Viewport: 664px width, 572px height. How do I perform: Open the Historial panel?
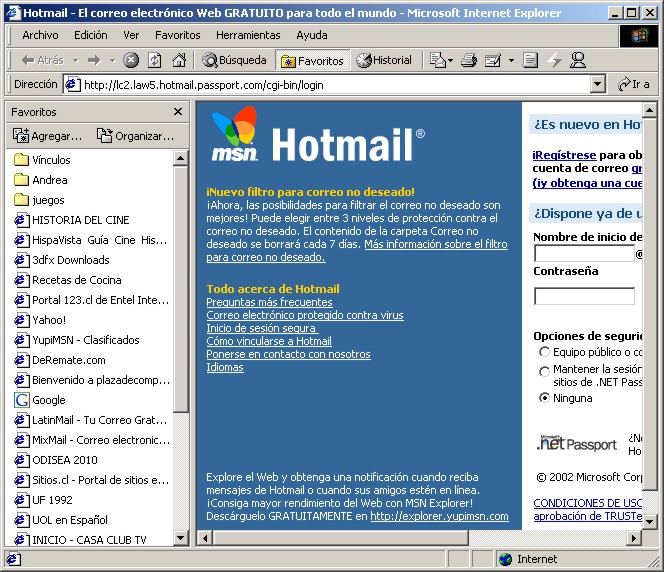[x=384, y=60]
